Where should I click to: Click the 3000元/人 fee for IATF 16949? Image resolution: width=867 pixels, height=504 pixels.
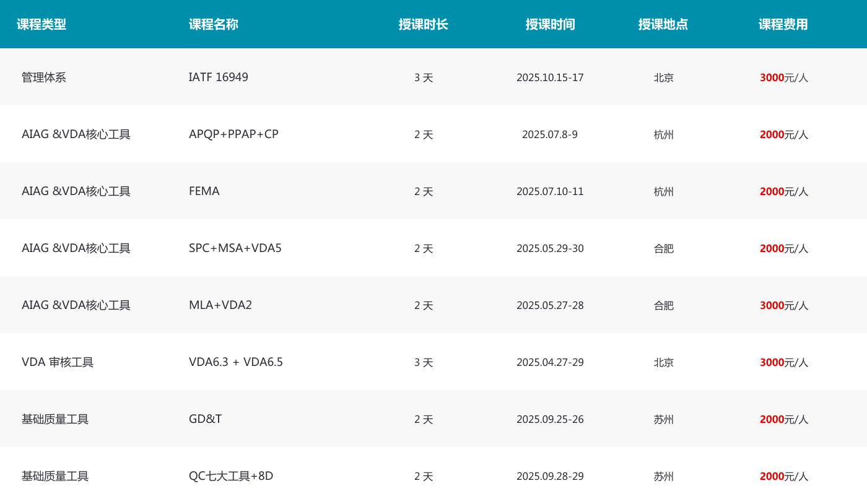784,78
